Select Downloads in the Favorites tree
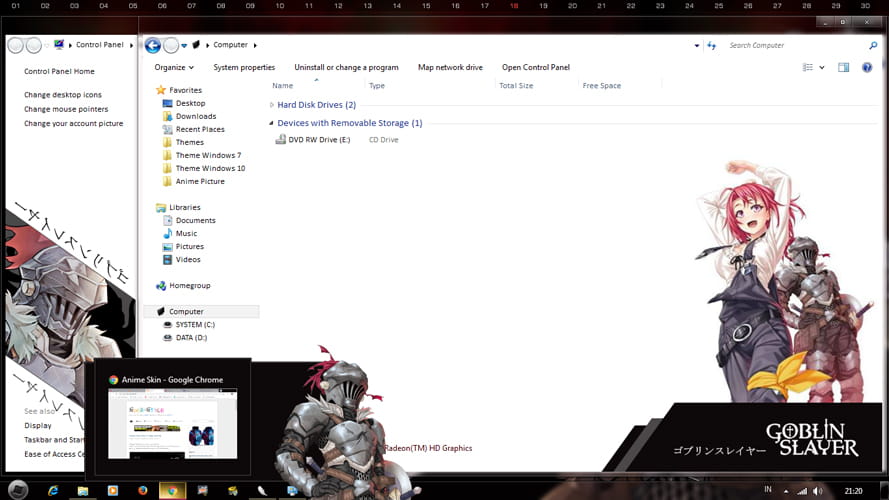The image size is (889, 500). (x=196, y=116)
